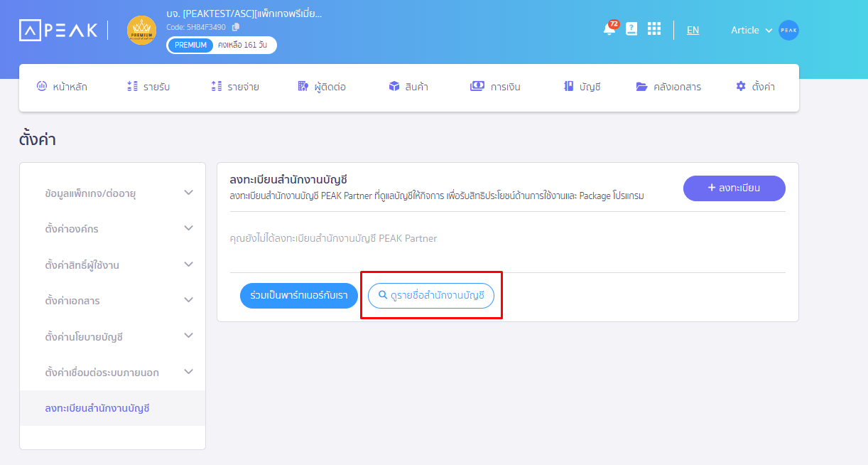Click the gold PREMIUM crown badge
This screenshot has height=465, width=868.
click(141, 30)
